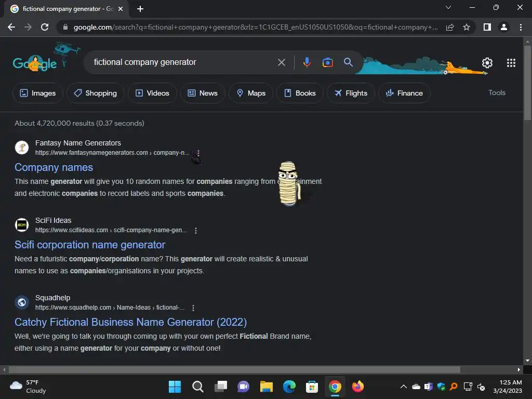The width and height of the screenshot is (532, 399).
Task: Switch to Maps results
Action: coord(251,93)
